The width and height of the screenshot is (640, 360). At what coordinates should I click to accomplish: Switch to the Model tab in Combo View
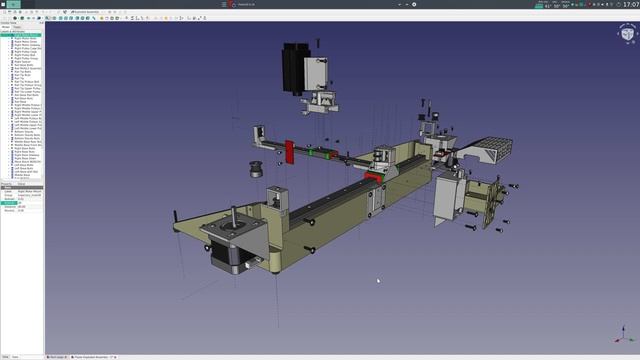(6, 27)
